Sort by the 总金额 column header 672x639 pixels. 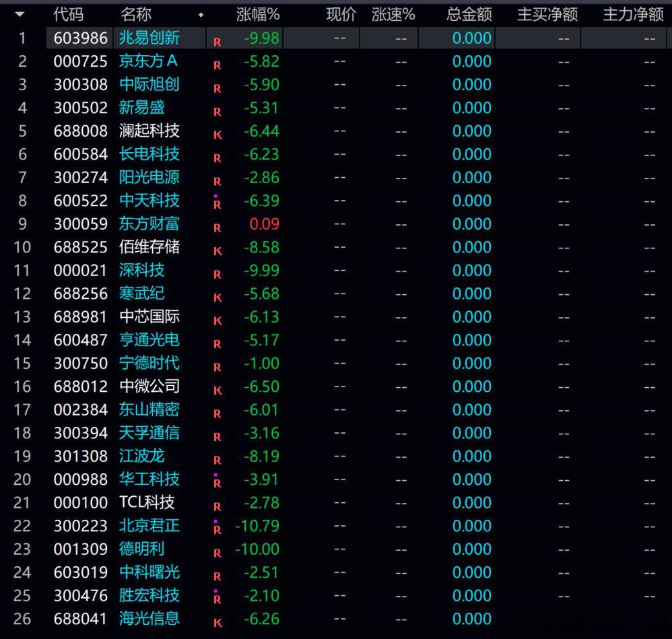(469, 15)
